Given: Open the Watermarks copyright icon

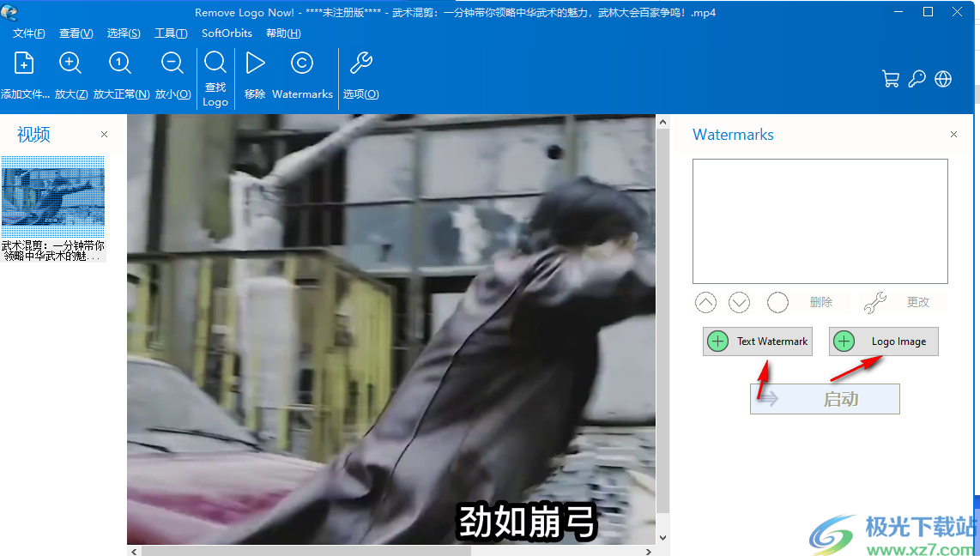Looking at the screenshot, I should 301,63.
